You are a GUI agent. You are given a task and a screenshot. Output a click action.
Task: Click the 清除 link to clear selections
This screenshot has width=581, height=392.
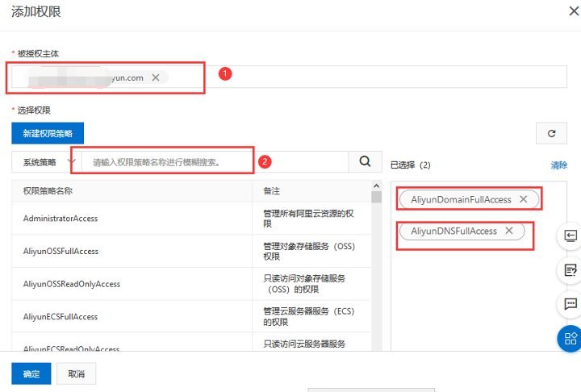(558, 165)
